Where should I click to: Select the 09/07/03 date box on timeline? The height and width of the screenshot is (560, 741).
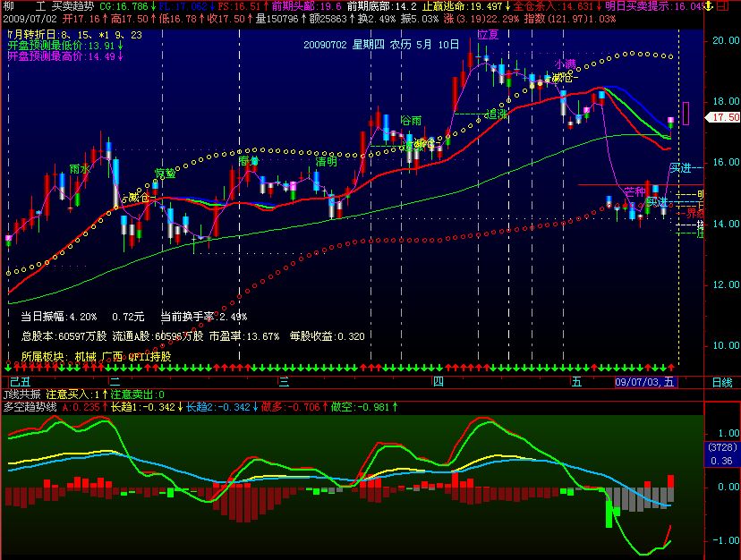pos(645,382)
